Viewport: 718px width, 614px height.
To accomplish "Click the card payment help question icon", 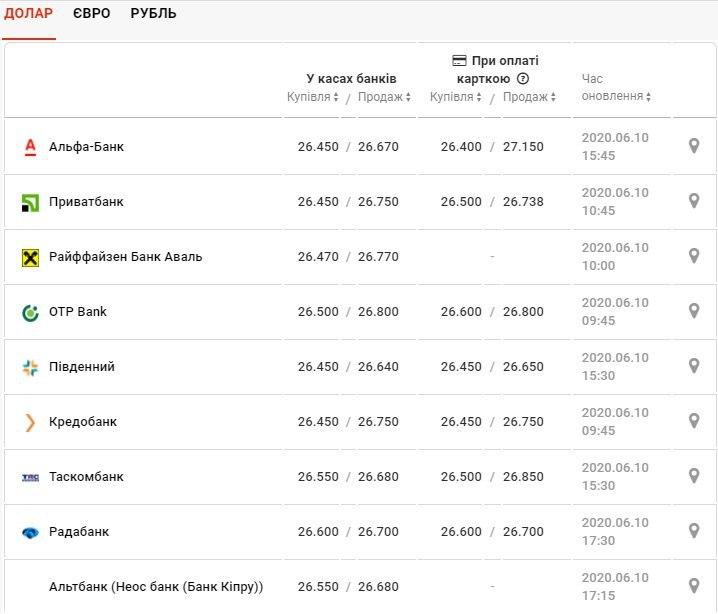I will tap(523, 79).
